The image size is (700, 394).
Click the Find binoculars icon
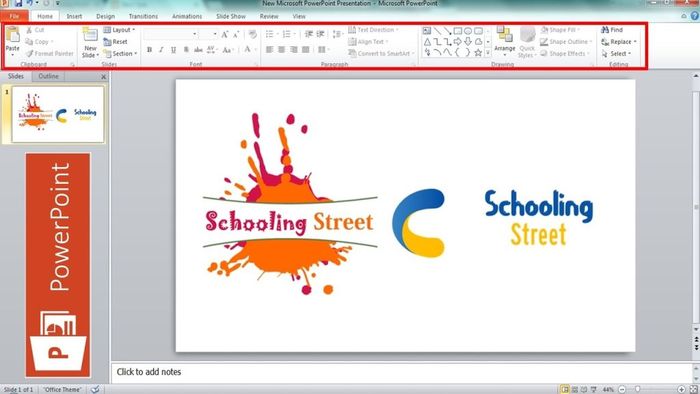pyautogui.click(x=605, y=30)
